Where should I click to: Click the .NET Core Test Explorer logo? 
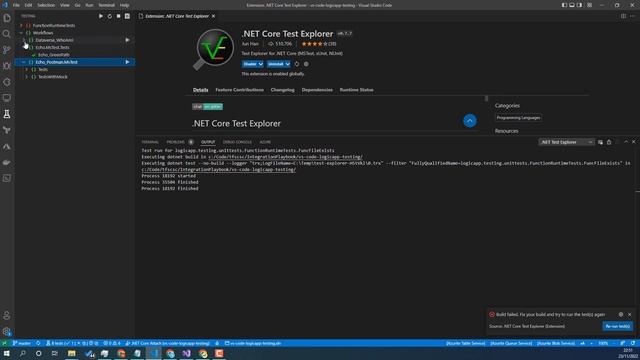[x=213, y=49]
